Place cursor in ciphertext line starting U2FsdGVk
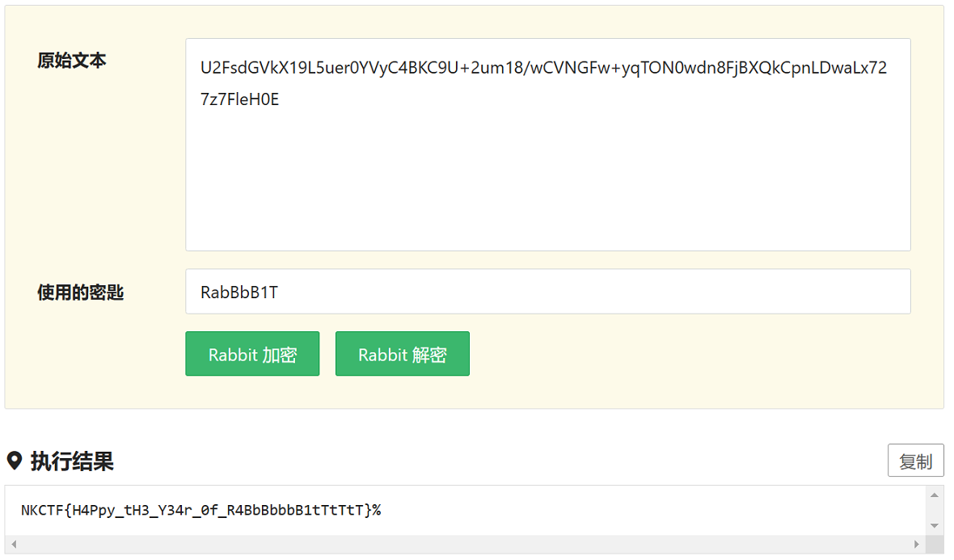954x560 pixels. coord(543,69)
